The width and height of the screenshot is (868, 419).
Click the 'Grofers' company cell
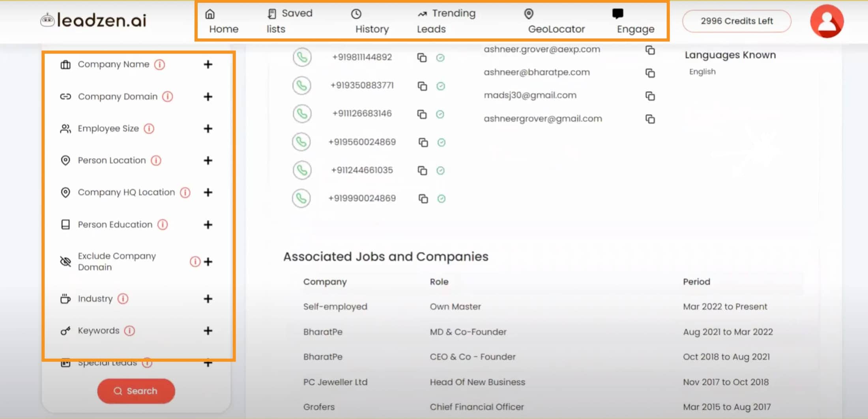click(x=319, y=407)
